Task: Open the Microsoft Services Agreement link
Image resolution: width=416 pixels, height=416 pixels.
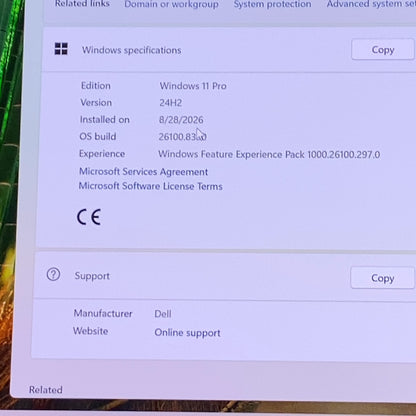Action: tap(143, 172)
